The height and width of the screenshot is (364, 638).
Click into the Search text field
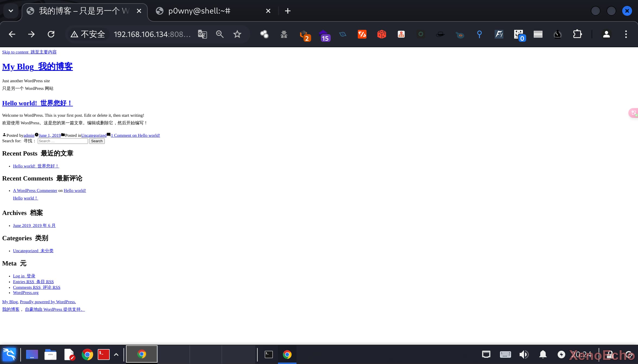[x=63, y=141]
